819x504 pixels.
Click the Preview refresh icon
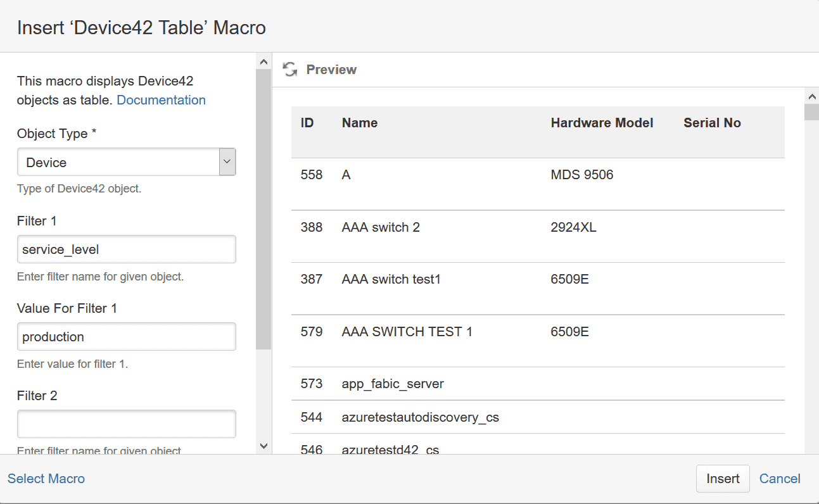(x=290, y=70)
